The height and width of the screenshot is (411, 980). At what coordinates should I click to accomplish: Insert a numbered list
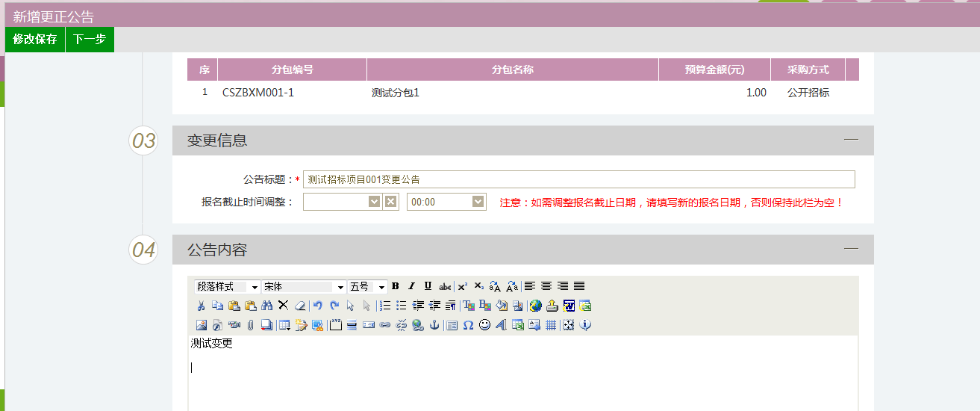[x=385, y=306]
